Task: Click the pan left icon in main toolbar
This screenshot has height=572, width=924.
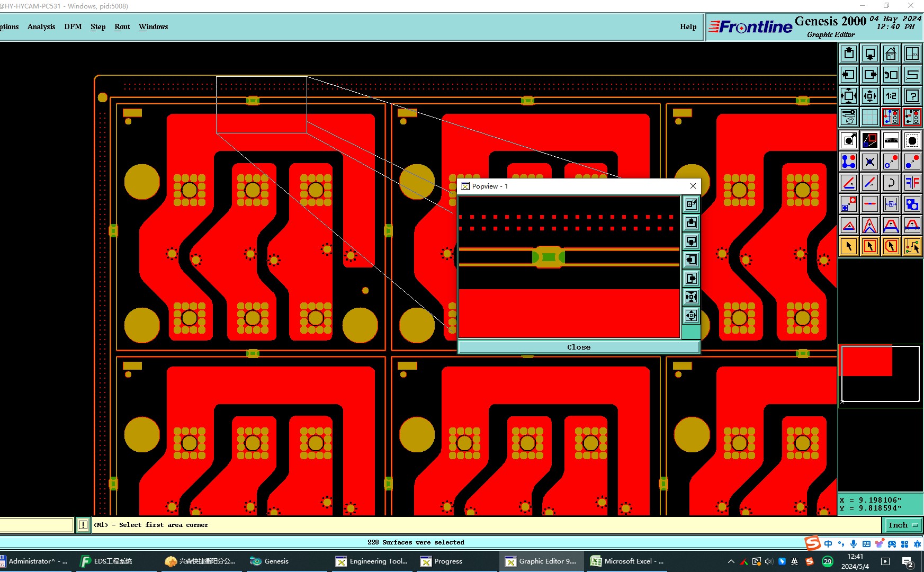Action: point(849,75)
